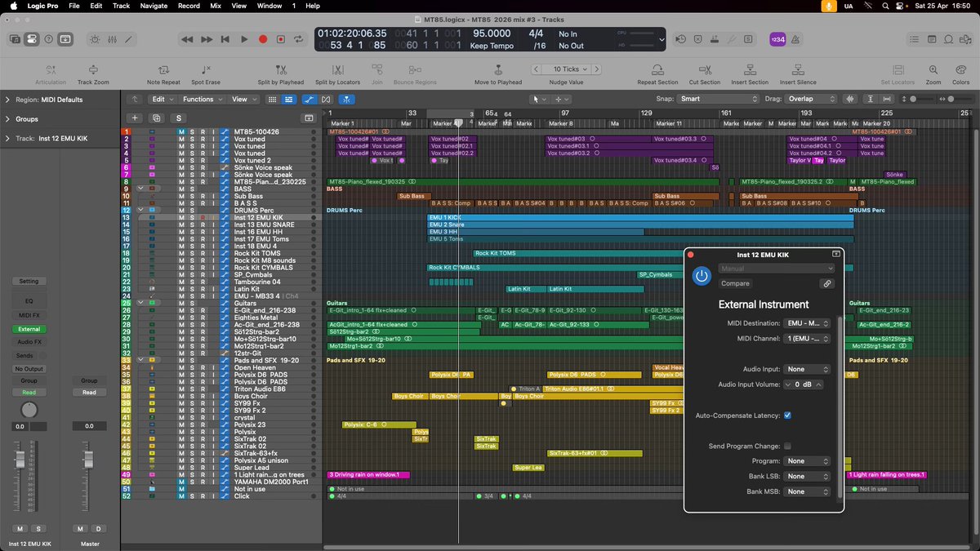Image resolution: width=980 pixels, height=551 pixels.
Task: Open the 10 Ticks nudge value dropdown
Action: 566,69
